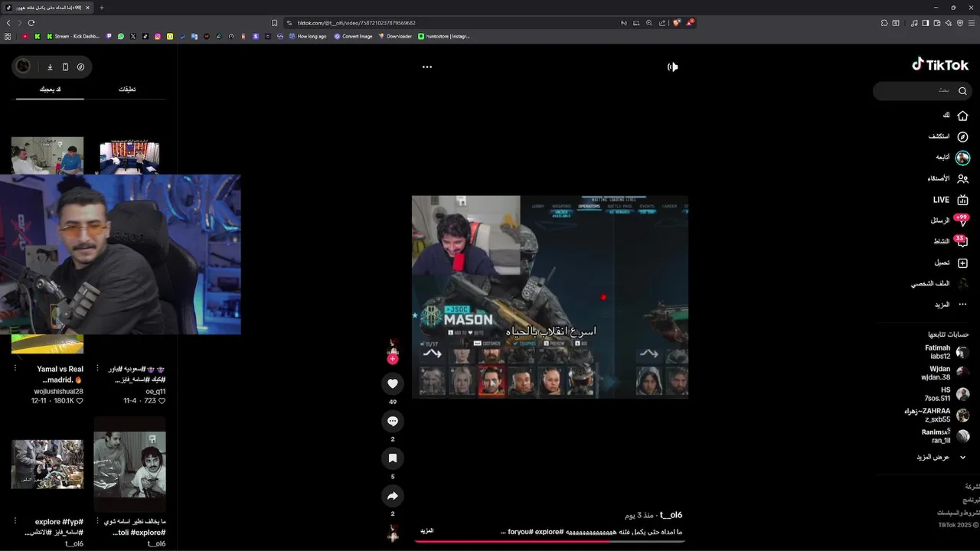Go back using browser back arrow
The image size is (980, 551).
point(8,23)
